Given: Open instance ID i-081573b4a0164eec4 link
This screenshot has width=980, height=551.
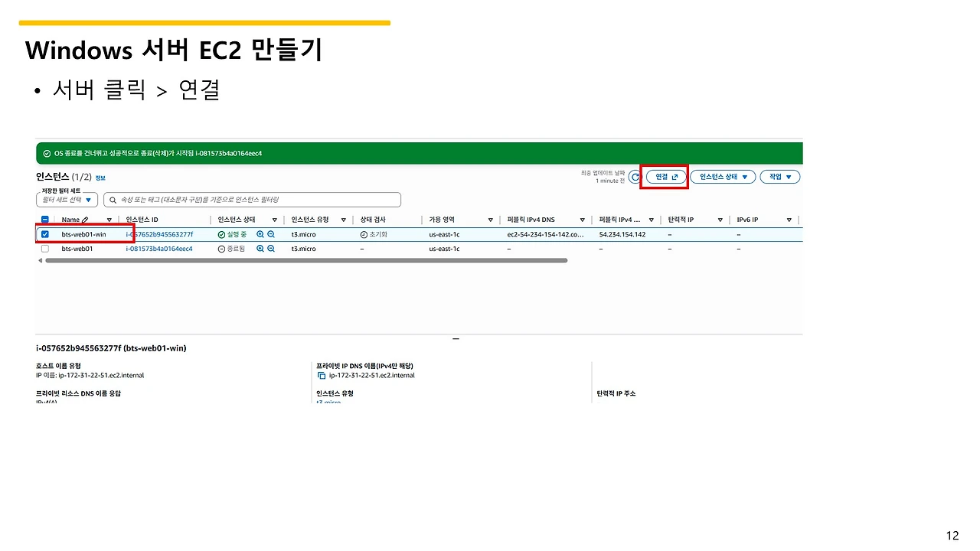Looking at the screenshot, I should coord(159,249).
